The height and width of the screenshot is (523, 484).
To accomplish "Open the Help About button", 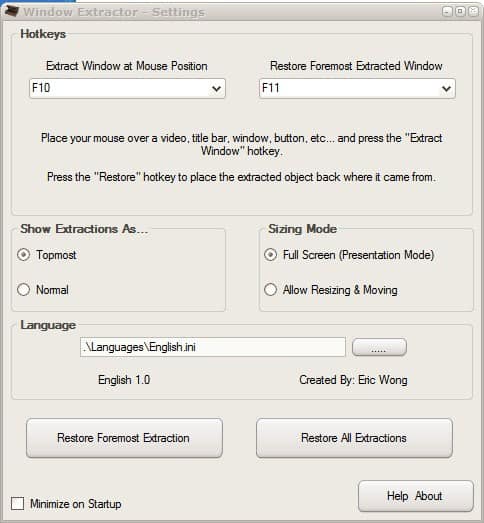I will tap(416, 496).
